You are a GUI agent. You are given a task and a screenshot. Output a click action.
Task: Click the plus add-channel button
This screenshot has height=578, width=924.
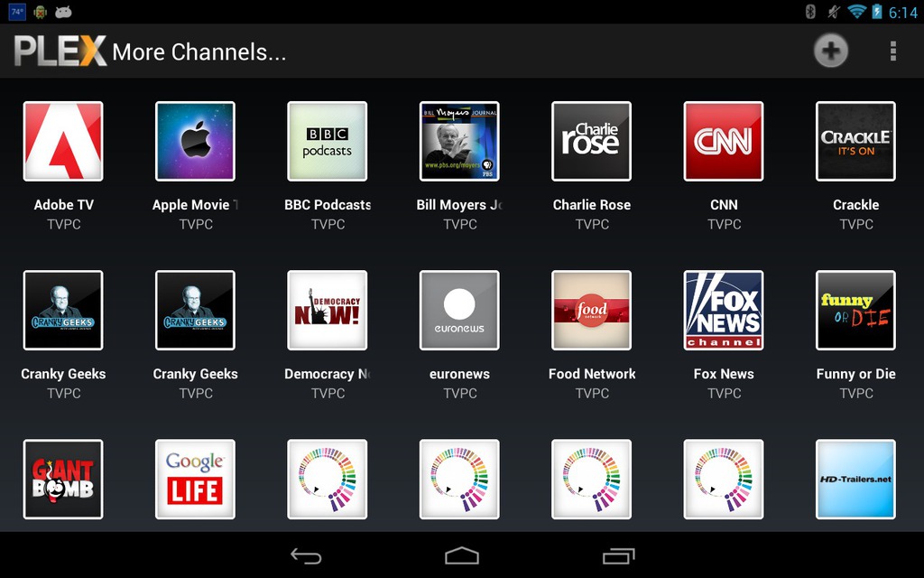[x=831, y=51]
